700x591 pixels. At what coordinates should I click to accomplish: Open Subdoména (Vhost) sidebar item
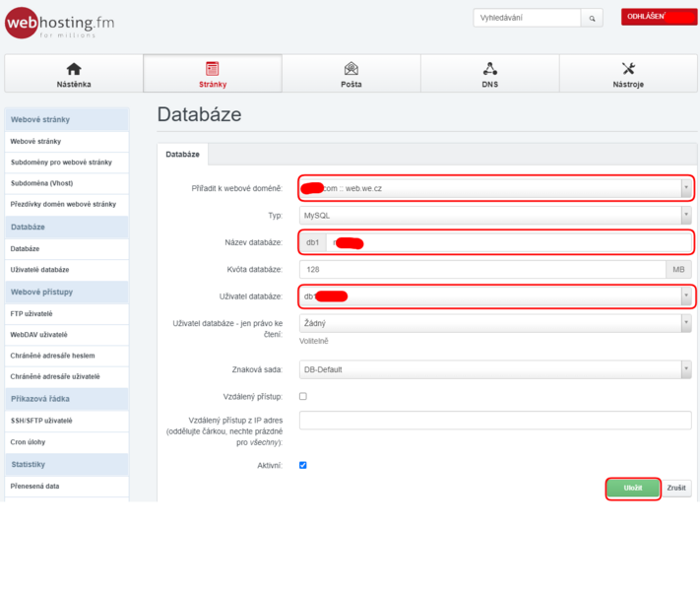tap(67, 183)
